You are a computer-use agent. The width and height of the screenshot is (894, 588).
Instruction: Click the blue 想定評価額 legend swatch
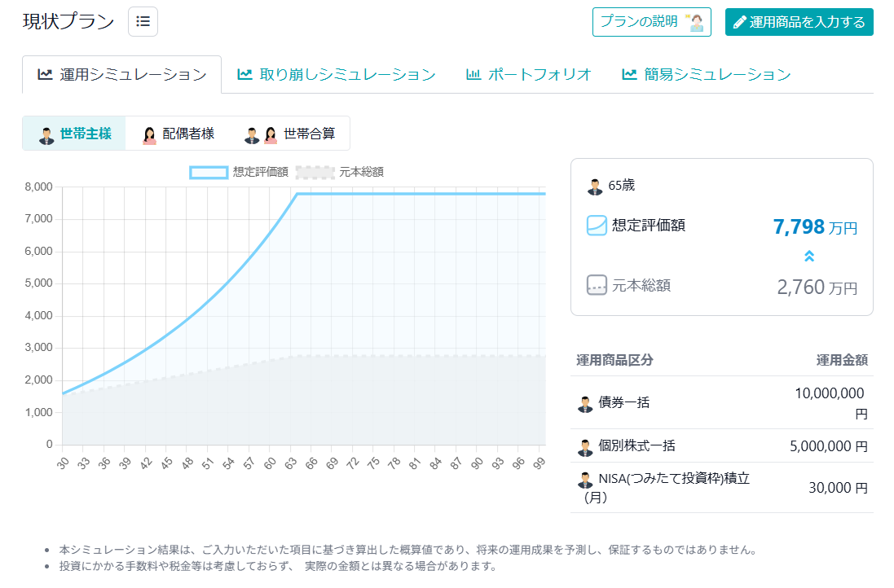point(207,172)
